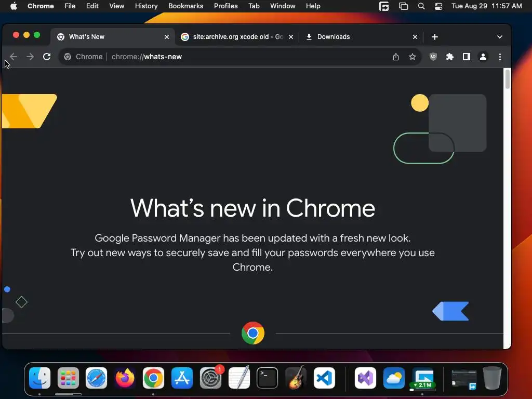Open the Tab menu
The width and height of the screenshot is (532, 399).
(254, 6)
